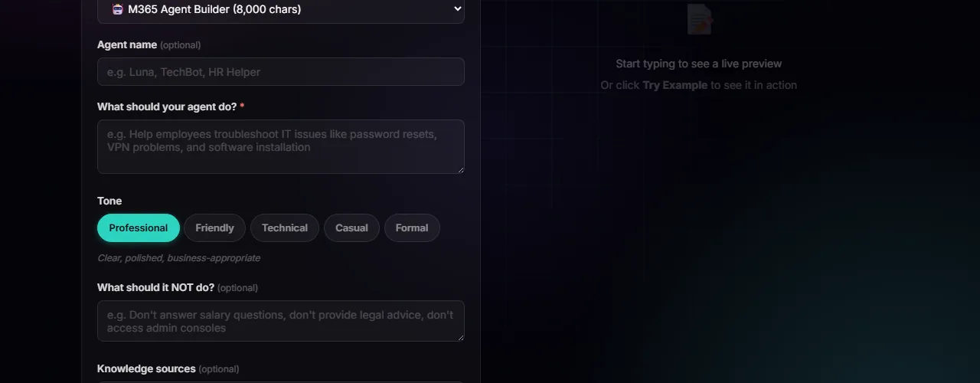
Task: Focus the Agent name input field
Action: coord(280,72)
